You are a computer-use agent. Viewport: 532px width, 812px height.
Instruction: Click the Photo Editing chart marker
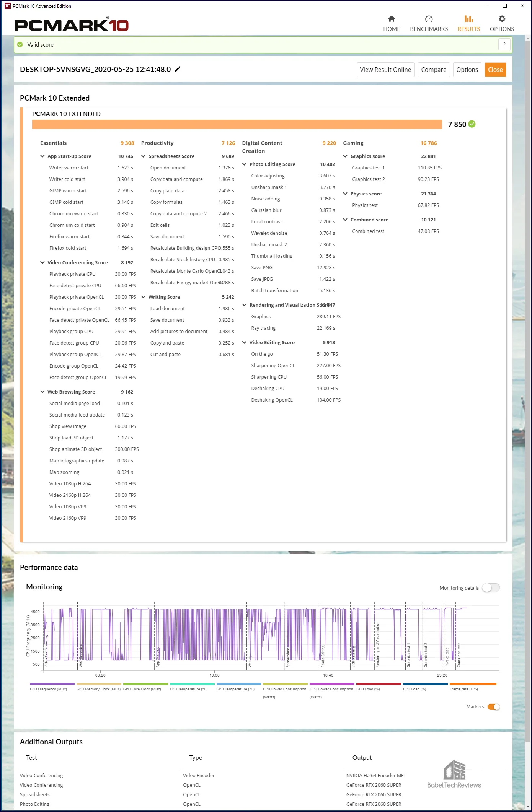point(323,656)
